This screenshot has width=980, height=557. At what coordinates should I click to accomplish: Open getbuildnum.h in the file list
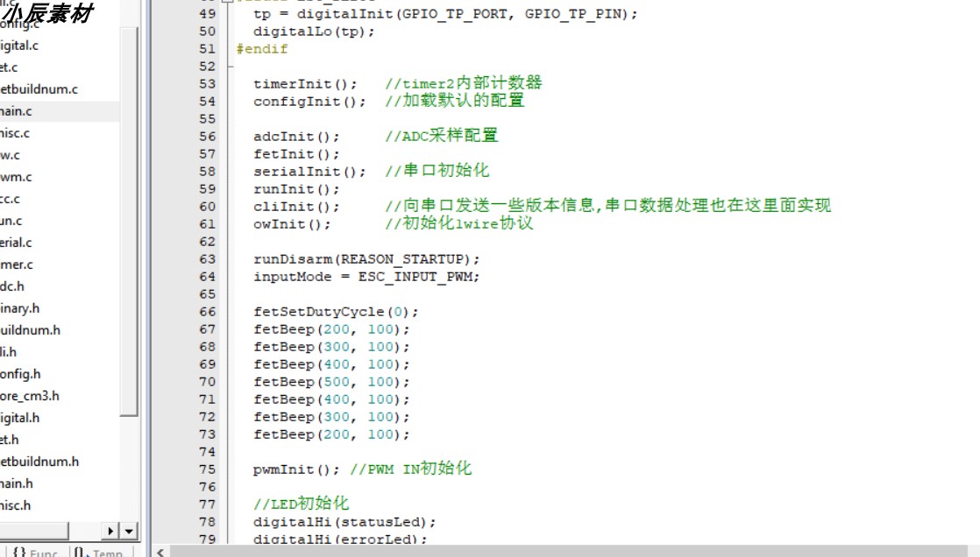pos(39,462)
